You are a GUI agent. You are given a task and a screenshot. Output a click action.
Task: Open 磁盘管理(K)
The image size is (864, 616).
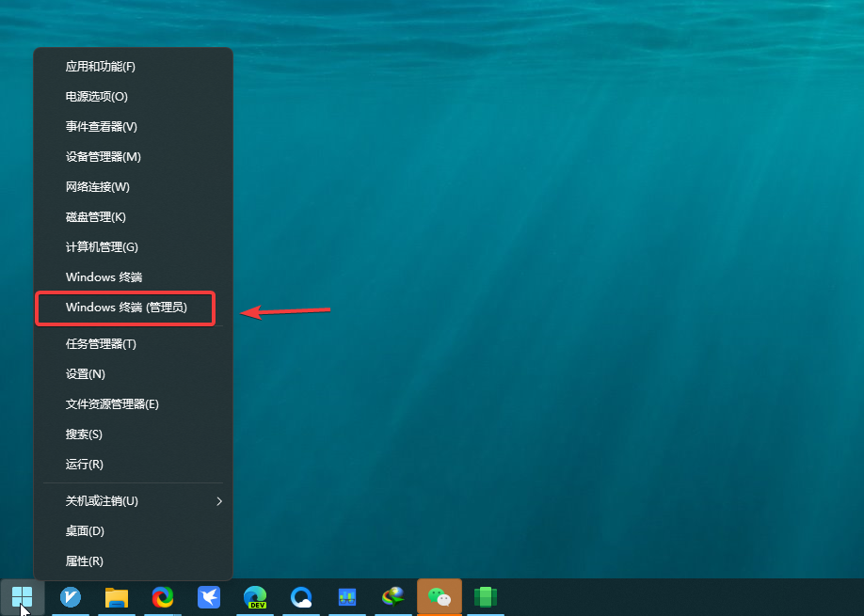tap(134, 217)
